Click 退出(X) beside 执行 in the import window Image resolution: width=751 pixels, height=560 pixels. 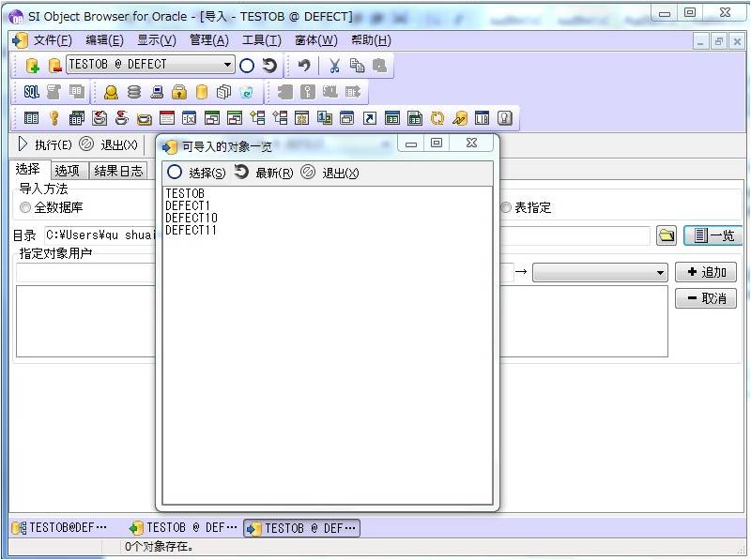[108, 144]
